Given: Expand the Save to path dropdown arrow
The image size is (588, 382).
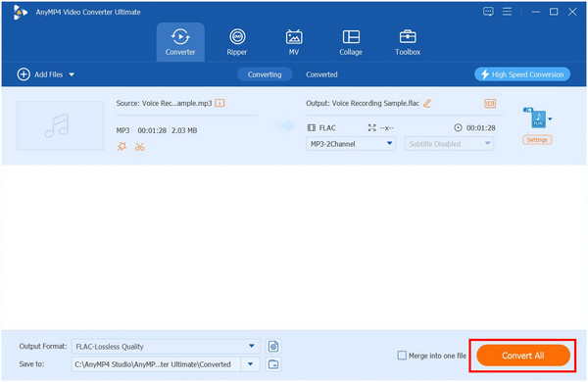Looking at the screenshot, I should click(x=251, y=364).
